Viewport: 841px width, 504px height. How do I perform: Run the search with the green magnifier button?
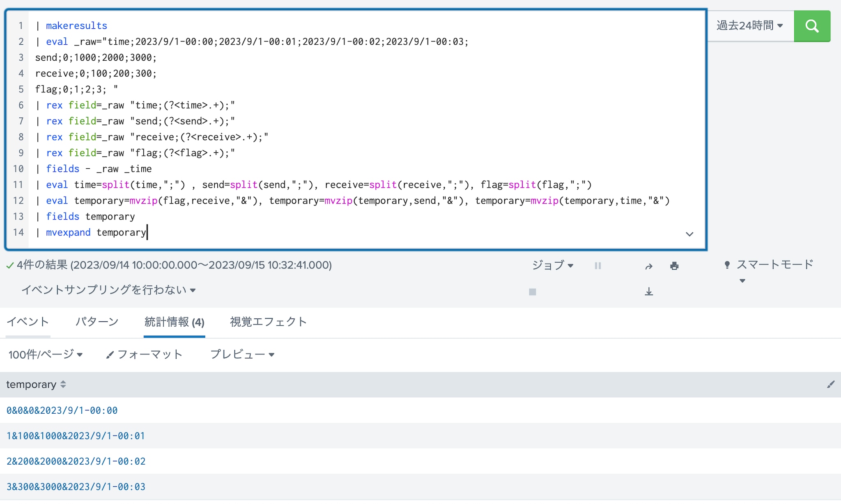pyautogui.click(x=812, y=26)
